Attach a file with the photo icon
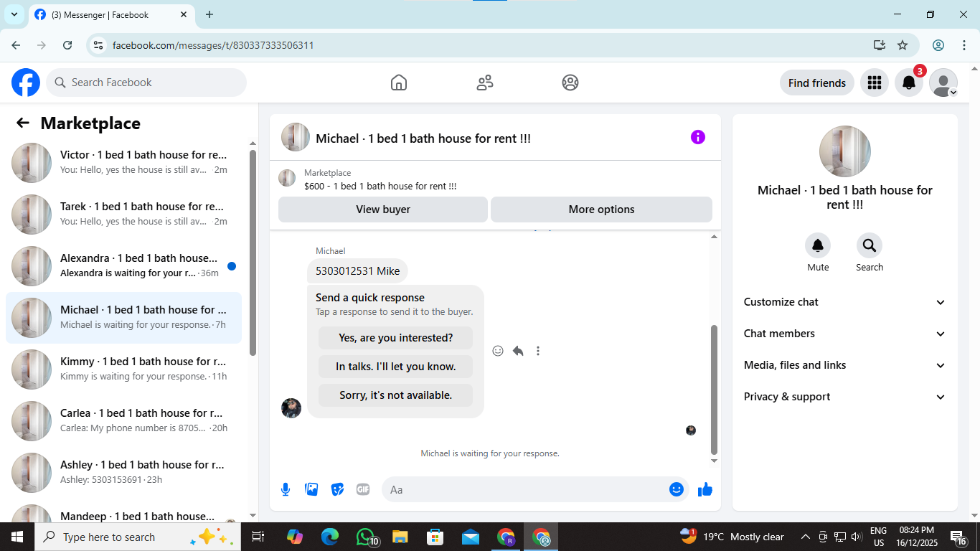980x551 pixels. 311,489
